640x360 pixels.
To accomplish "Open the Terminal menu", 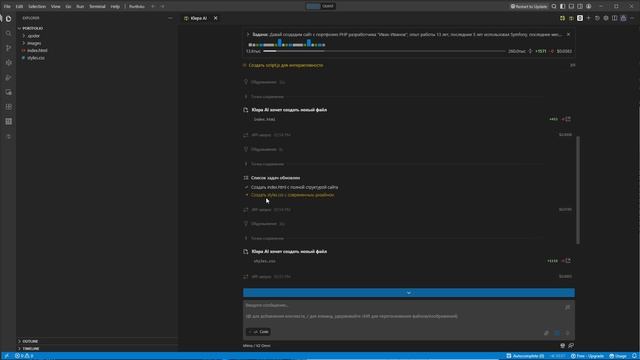I will (x=97, y=6).
